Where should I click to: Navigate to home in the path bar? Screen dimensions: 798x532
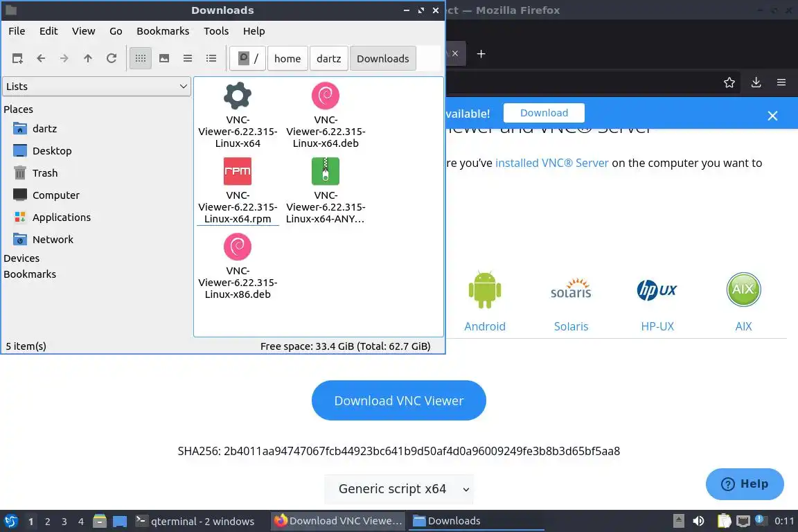(287, 59)
